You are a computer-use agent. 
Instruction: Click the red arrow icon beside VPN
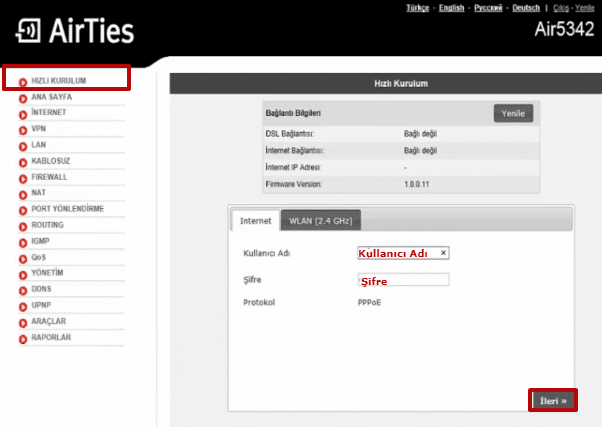(23, 131)
